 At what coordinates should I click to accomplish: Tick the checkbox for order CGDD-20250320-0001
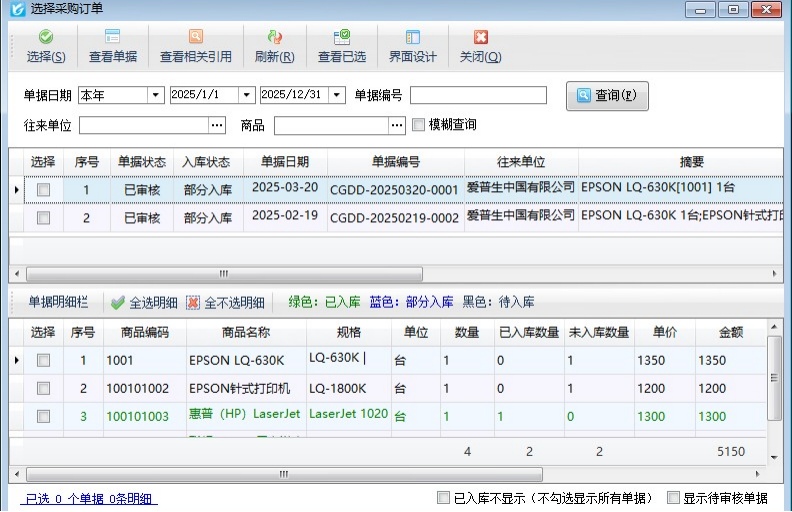coord(43,189)
